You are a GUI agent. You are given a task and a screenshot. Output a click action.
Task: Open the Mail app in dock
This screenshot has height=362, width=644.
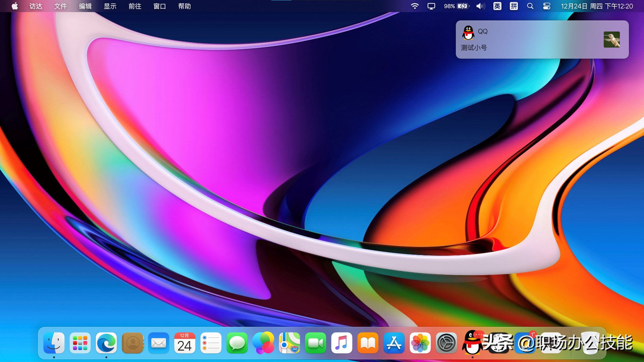tap(159, 343)
